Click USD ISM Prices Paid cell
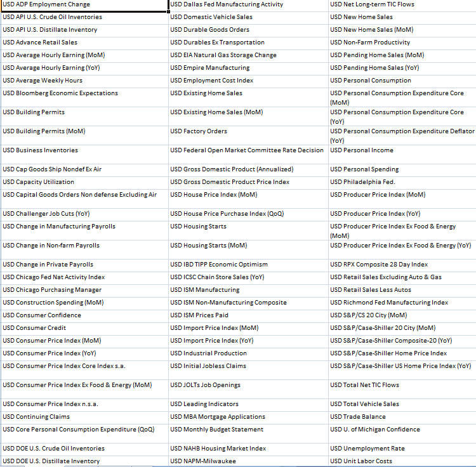The width and height of the screenshot is (476, 467). click(248, 316)
